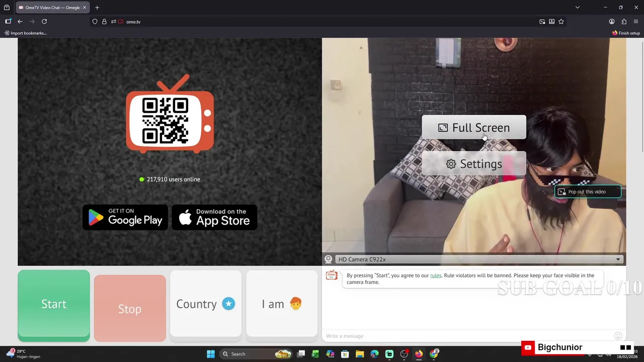
Task: Click the 217,910 users online text
Action: click(174, 179)
